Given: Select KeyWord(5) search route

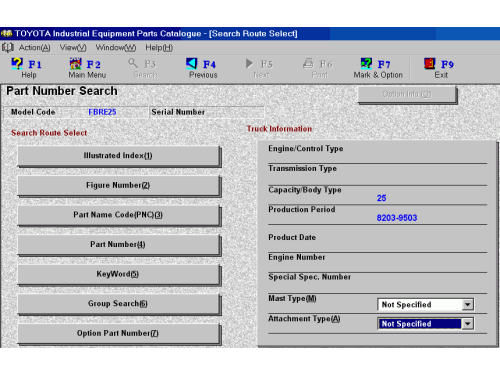Looking at the screenshot, I should coord(118,274).
